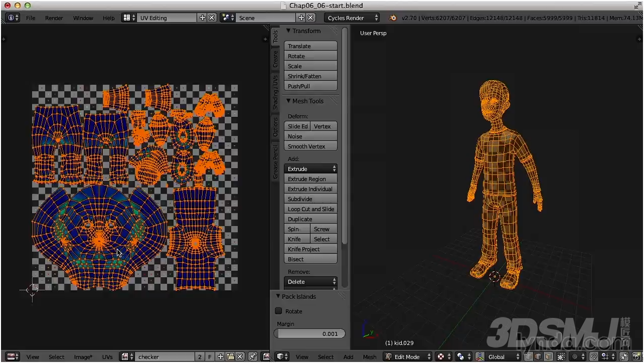Delete the UV Editing screen layout
Viewport: 644px width, 363px height.
(x=212, y=18)
